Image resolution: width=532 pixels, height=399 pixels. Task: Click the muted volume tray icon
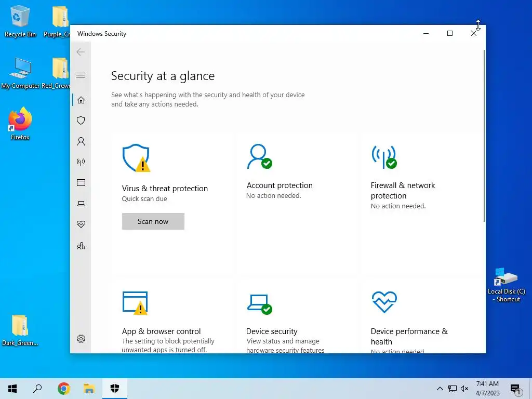464,389
